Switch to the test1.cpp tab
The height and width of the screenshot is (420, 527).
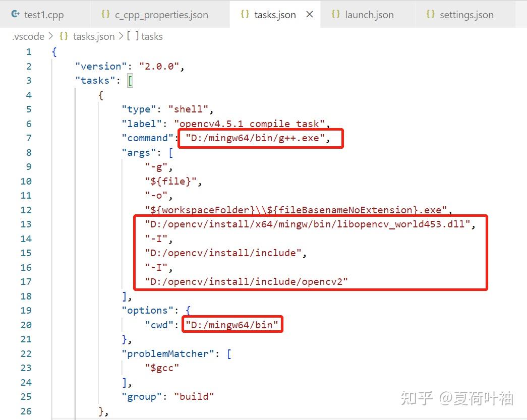(x=44, y=15)
